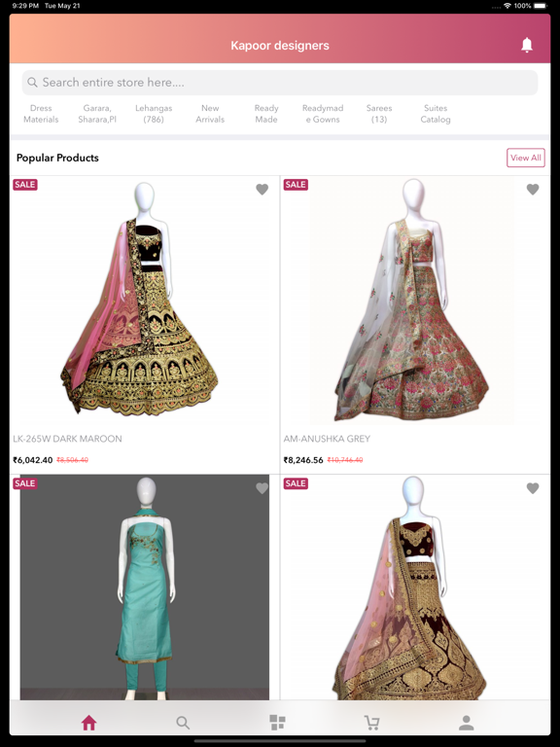Favorite AM-ANUSHKA GREY with heart

point(533,189)
